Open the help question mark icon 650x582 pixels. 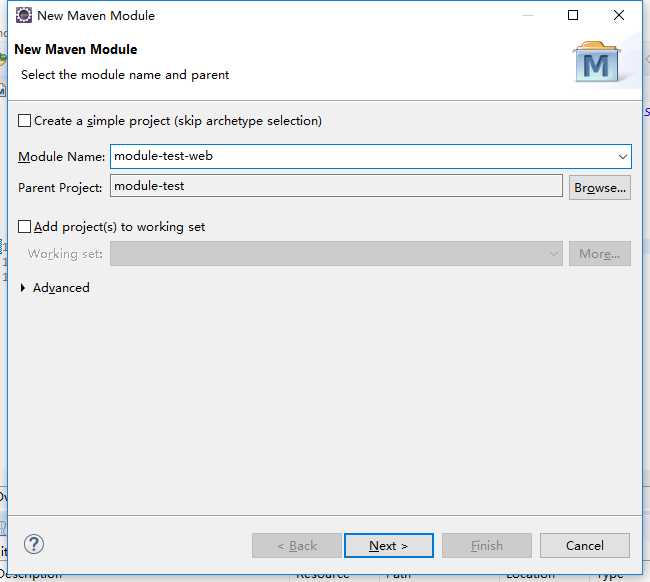pos(34,544)
